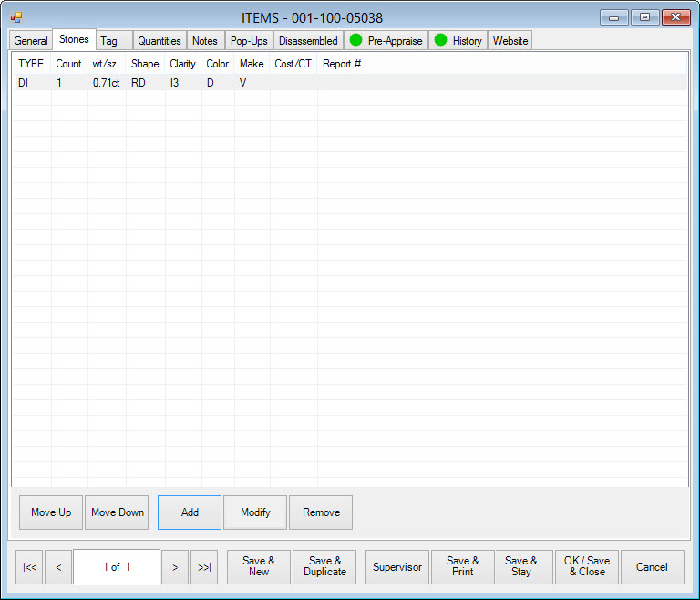The height and width of the screenshot is (600, 700).
Task: Open the Pre-Appraise tab with green indicator
Action: [x=386, y=41]
